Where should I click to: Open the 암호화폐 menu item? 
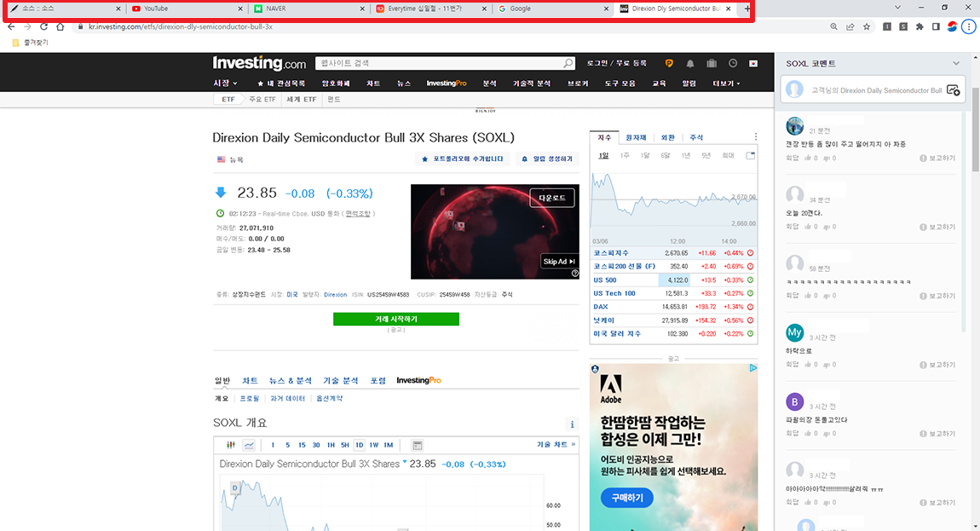coord(336,84)
